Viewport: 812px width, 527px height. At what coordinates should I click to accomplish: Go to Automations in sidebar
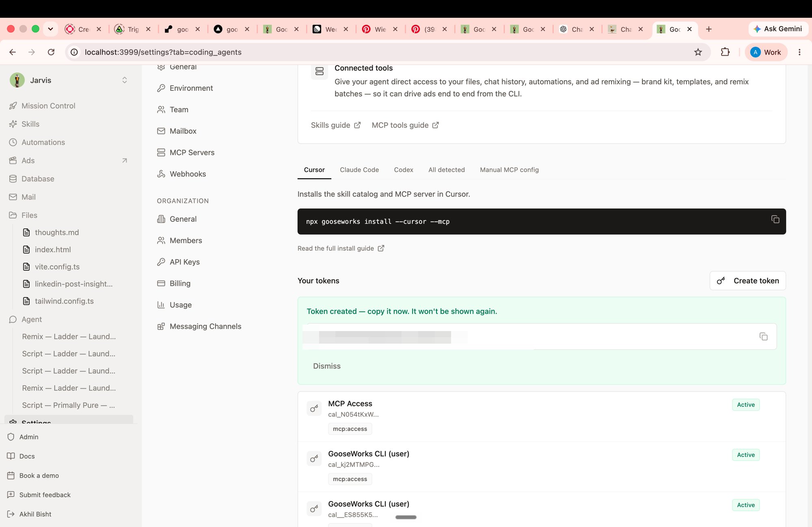(x=43, y=142)
